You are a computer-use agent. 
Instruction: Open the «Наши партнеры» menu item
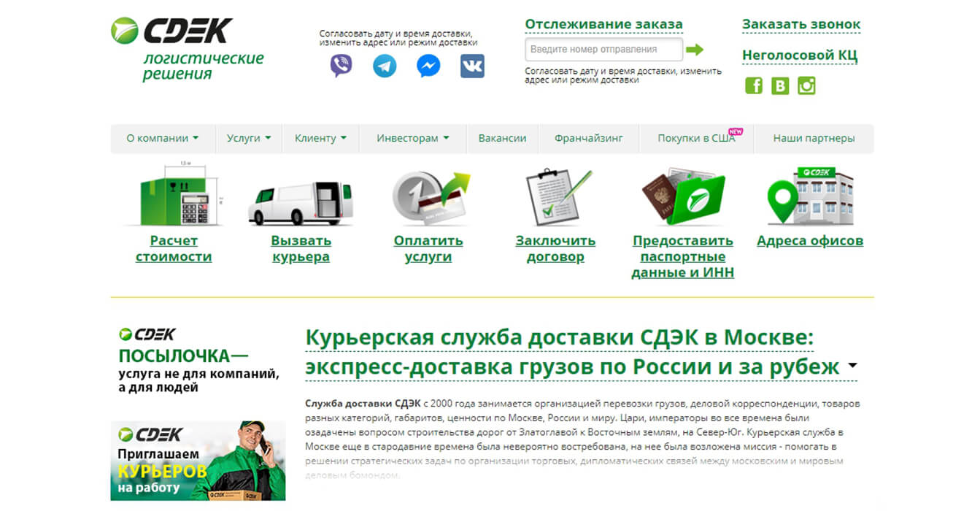click(x=814, y=138)
